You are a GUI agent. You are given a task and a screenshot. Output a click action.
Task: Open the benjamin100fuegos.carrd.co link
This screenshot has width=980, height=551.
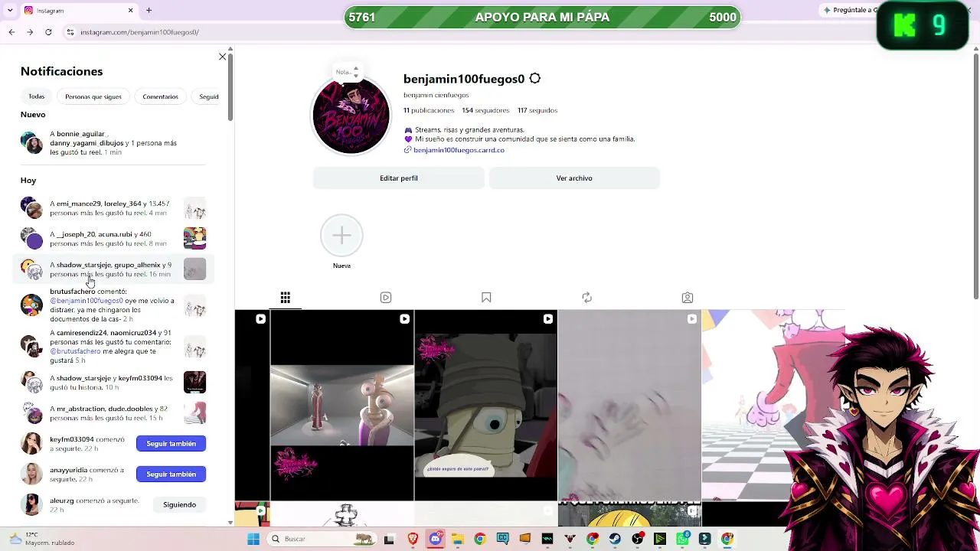[x=459, y=150]
